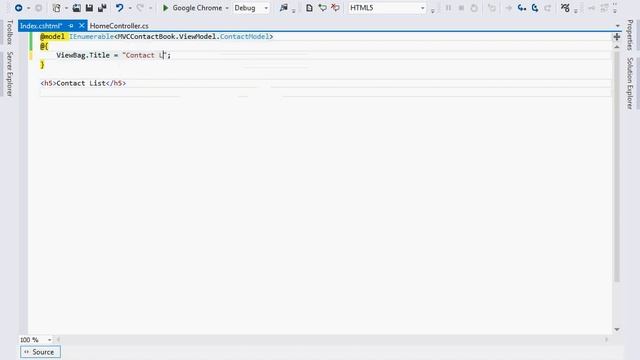Open the HTML5 validation schema dropdown
The width and height of the screenshot is (640, 360).
422,8
